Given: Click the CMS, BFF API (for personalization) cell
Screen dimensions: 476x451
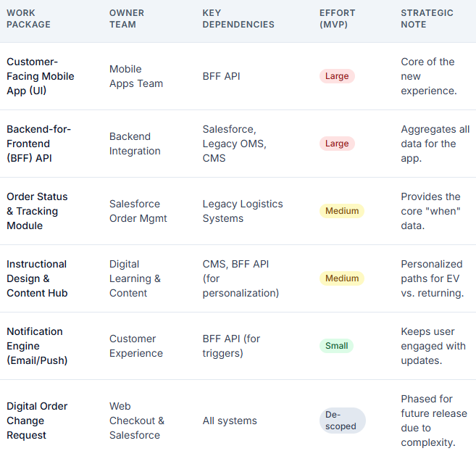Looking at the screenshot, I should pyautogui.click(x=241, y=278).
